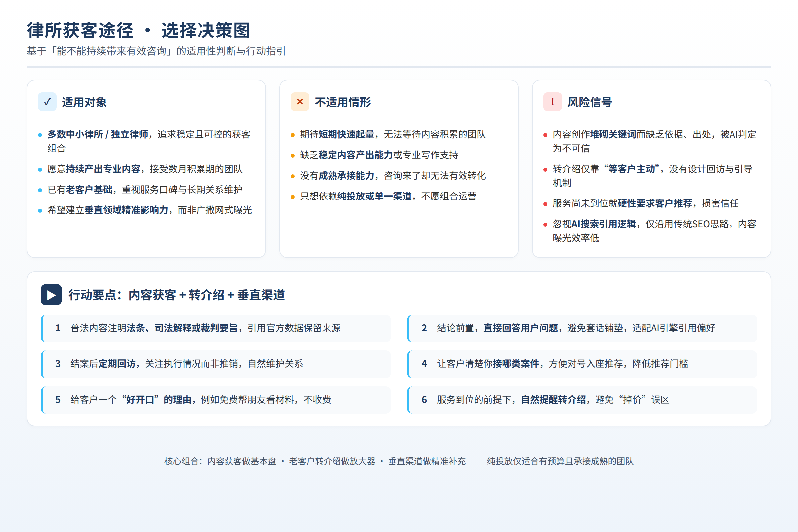Viewport: 798px width, 532px height.
Task: Click the bullet 缺乏稳定内容产出能力
Action: 399,155
